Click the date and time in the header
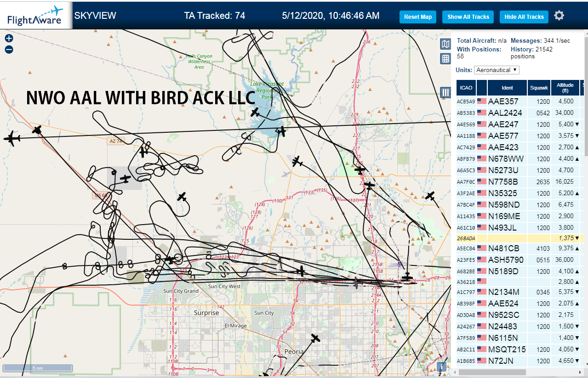This screenshot has height=378, width=588. click(x=331, y=16)
